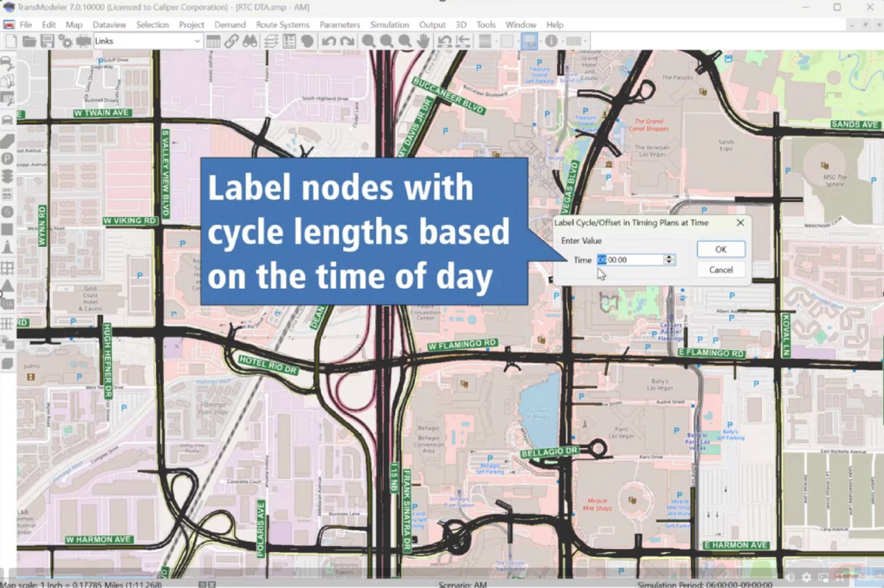Select the S circle tool in sidebar
884x588 pixels.
7,212
